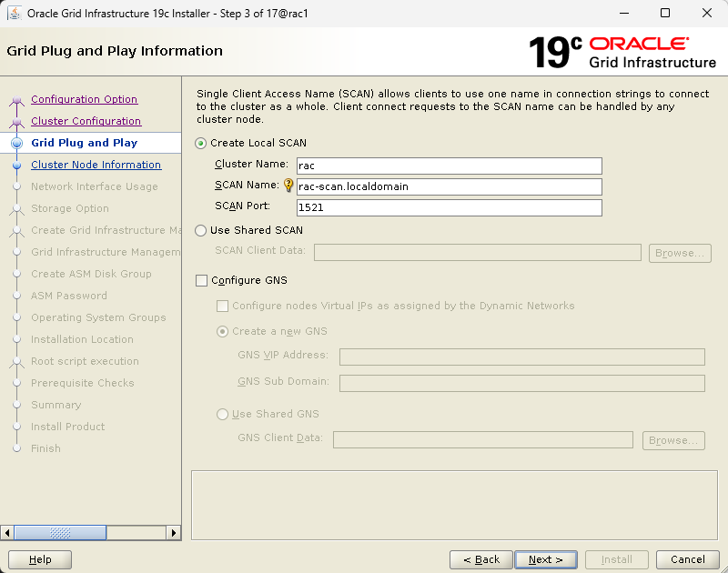Go to Configuration Option step

(x=84, y=99)
